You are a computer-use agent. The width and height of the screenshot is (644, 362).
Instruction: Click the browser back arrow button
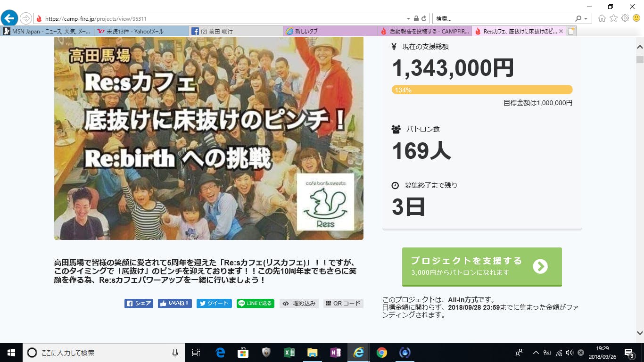click(x=9, y=18)
